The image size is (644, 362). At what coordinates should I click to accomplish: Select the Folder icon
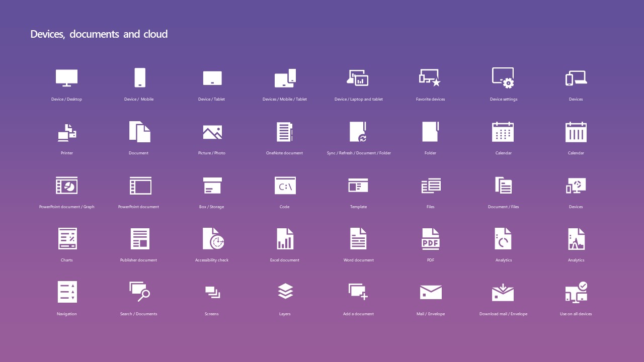(x=431, y=132)
